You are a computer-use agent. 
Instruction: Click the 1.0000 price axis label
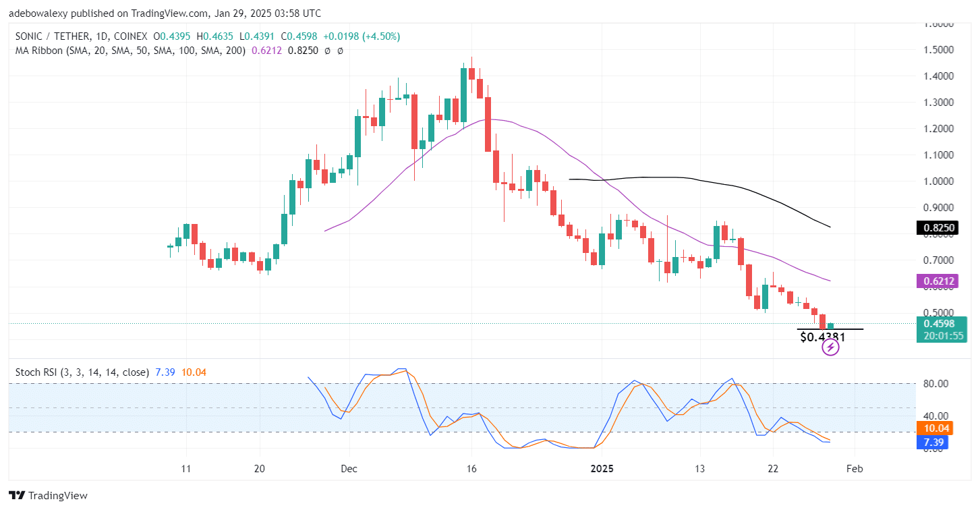(x=938, y=181)
